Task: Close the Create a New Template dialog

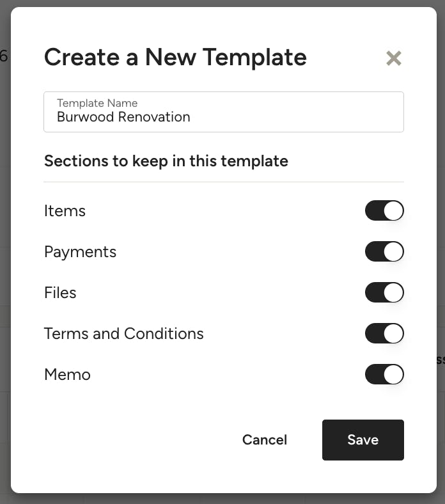Action: pos(394,58)
